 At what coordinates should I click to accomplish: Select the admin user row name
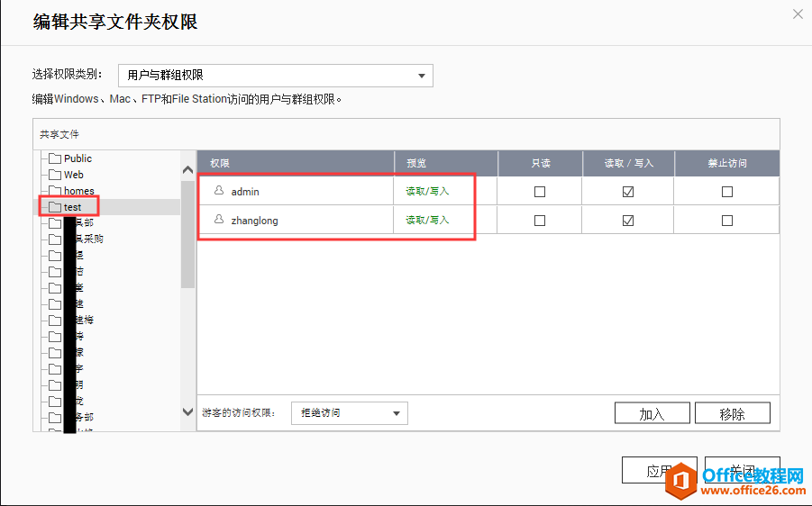pyautogui.click(x=245, y=192)
